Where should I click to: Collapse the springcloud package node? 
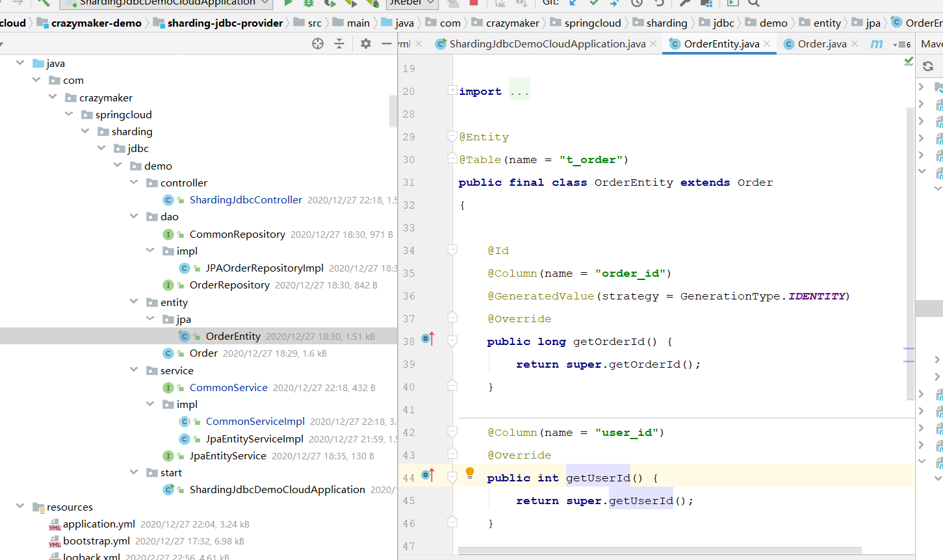click(x=69, y=114)
